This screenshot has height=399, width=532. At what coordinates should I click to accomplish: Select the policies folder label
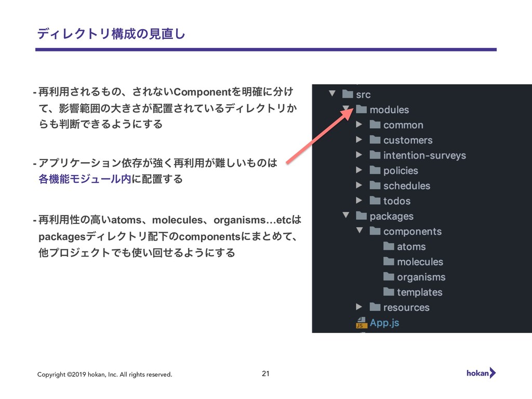401,170
